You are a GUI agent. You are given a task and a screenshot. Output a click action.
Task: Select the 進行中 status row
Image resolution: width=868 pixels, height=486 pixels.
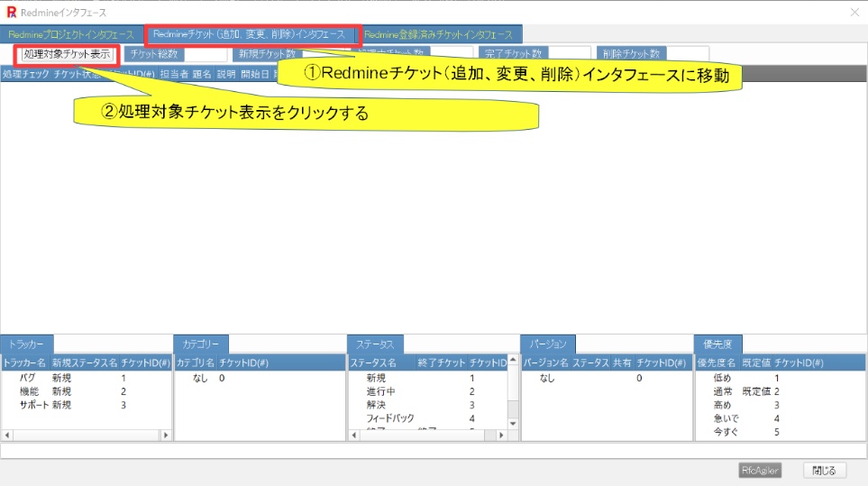click(x=428, y=391)
